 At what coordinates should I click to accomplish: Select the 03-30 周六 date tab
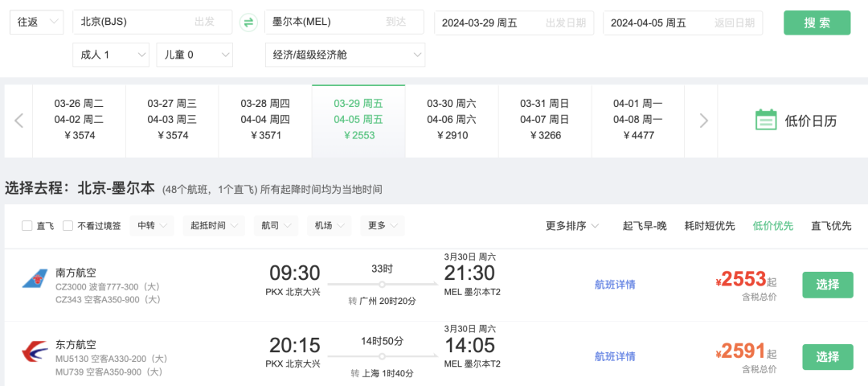click(x=452, y=121)
